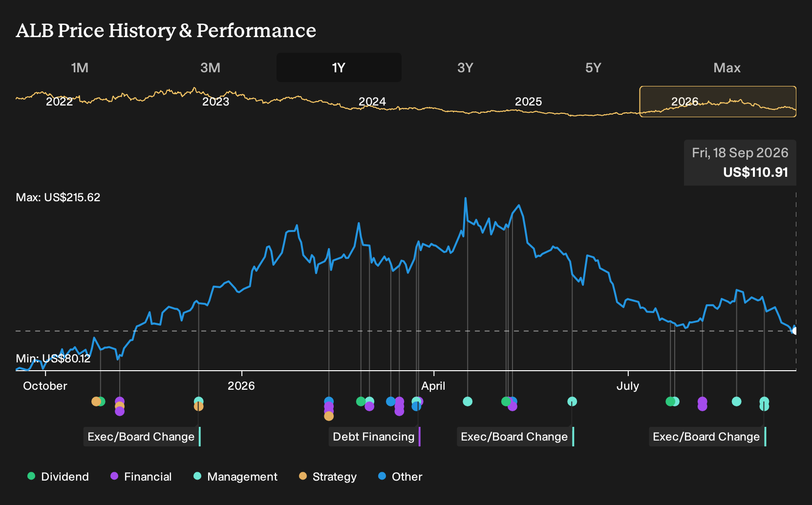
Task: Click the leftmost orange Strategy event dot
Action: coord(96,401)
